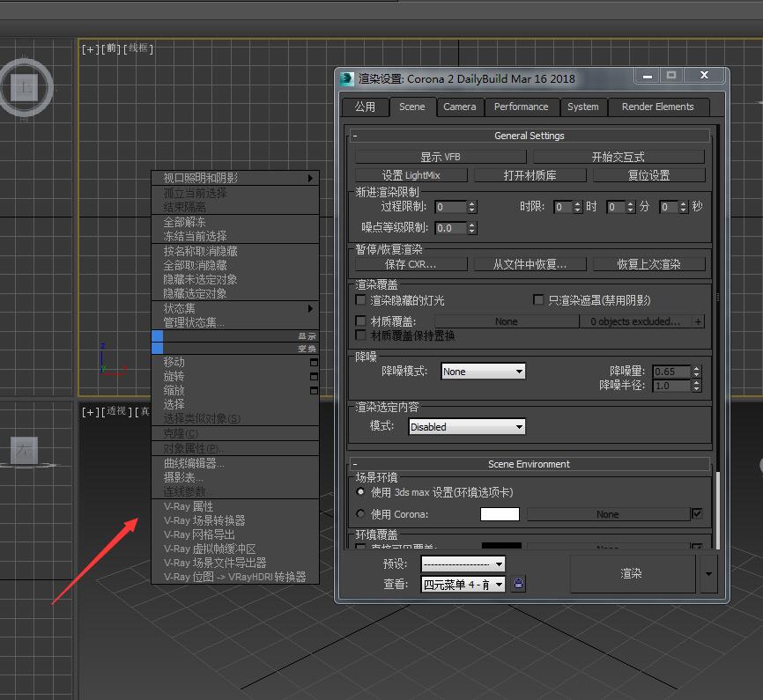763x700 pixels.
Task: Expand 状态集 submenu
Action: (x=235, y=308)
